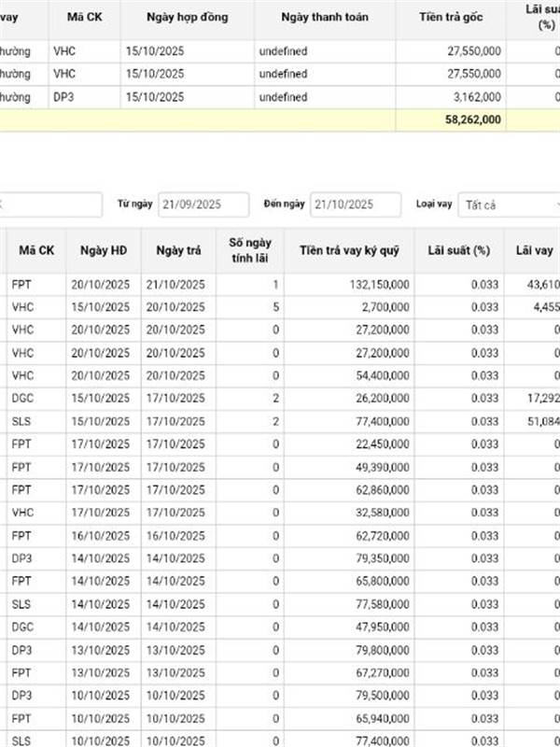Click the Lãi suất (%) header next to Lãi vay

(458, 250)
